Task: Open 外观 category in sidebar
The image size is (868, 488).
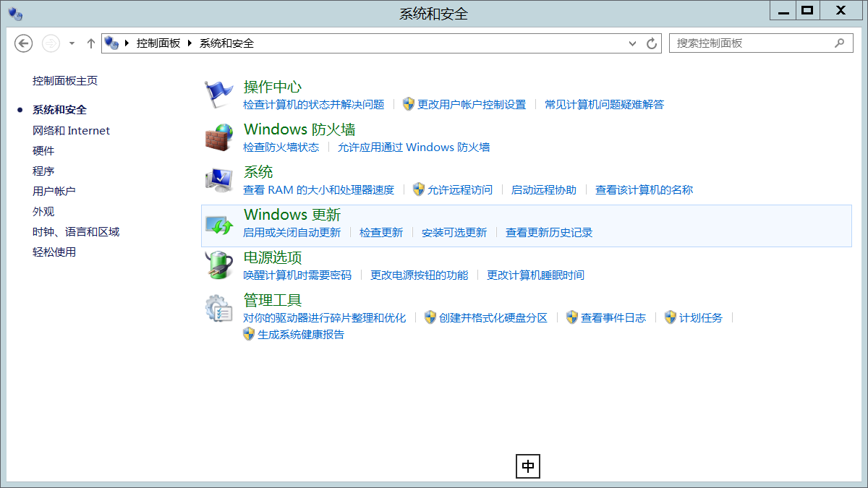Action: 43,212
